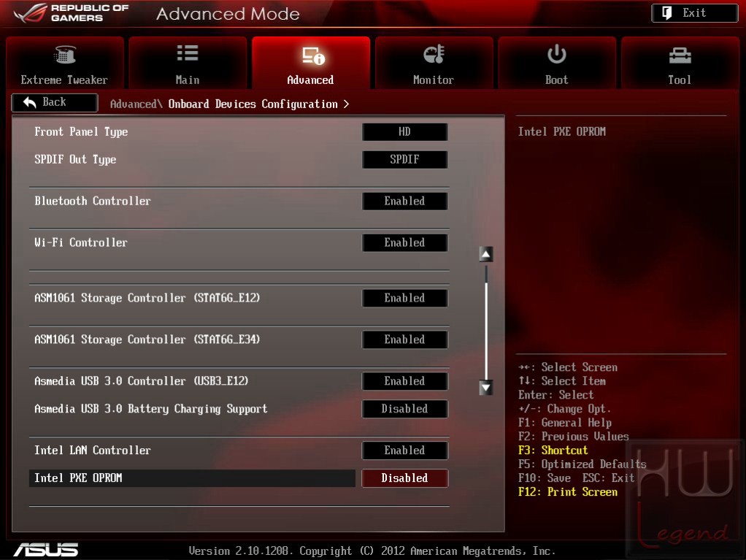Toggle ASM1061 Storage Controller SATA6G_E34 value
This screenshot has height=560, width=746.
(404, 340)
